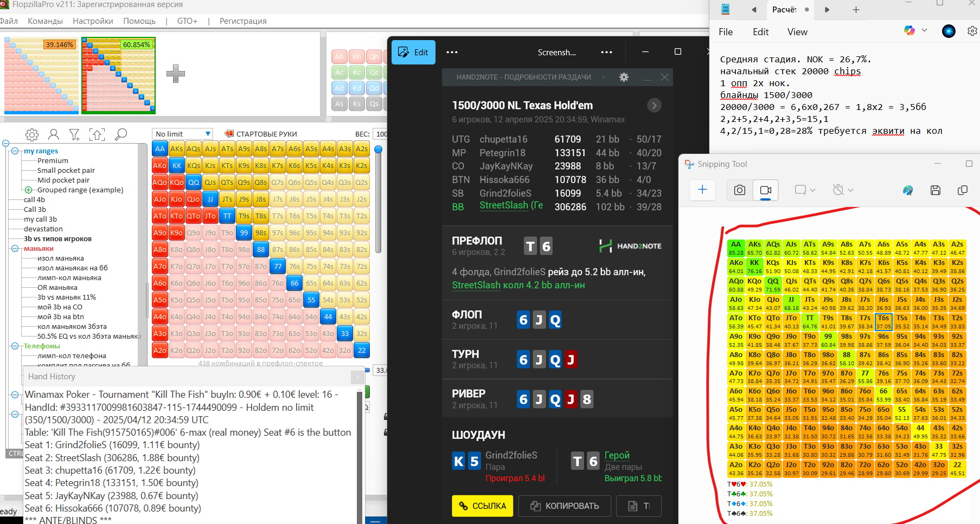Open the Команды menu
Viewport: 980px width, 524px height.
point(45,21)
